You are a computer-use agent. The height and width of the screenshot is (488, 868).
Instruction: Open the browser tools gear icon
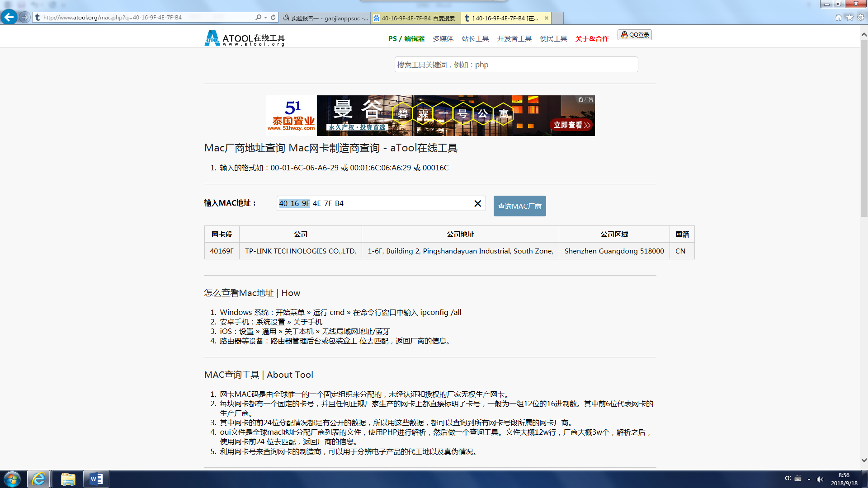point(861,17)
